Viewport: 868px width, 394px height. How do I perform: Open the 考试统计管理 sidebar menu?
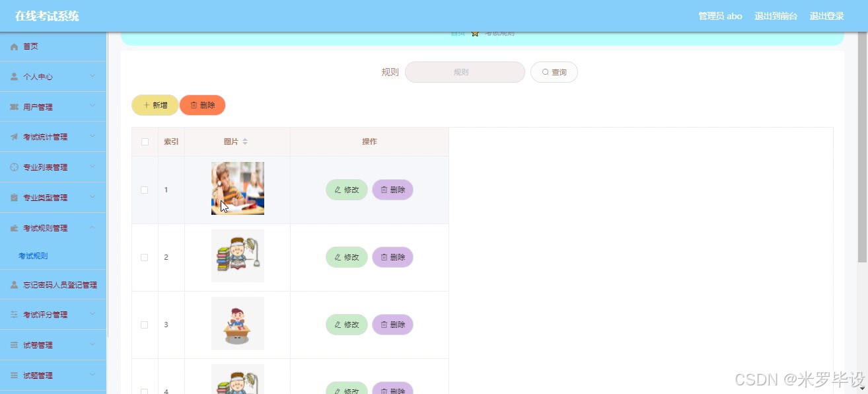point(53,137)
